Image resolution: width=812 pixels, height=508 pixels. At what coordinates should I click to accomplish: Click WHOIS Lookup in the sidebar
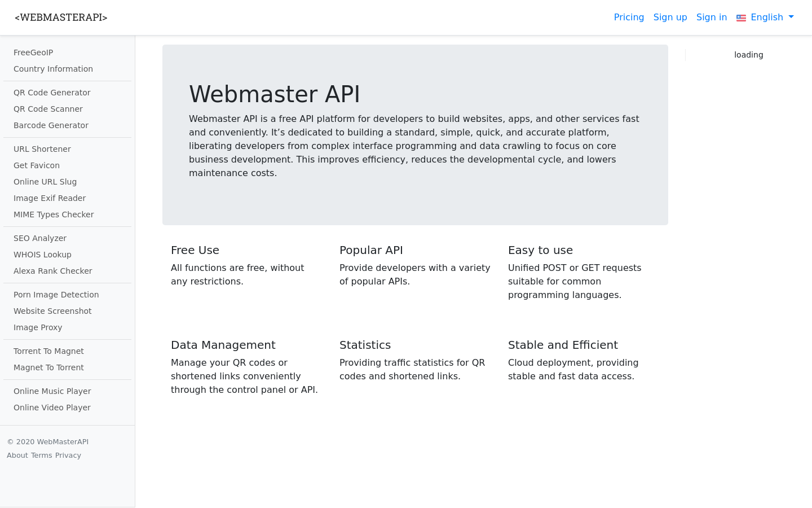pos(42,255)
